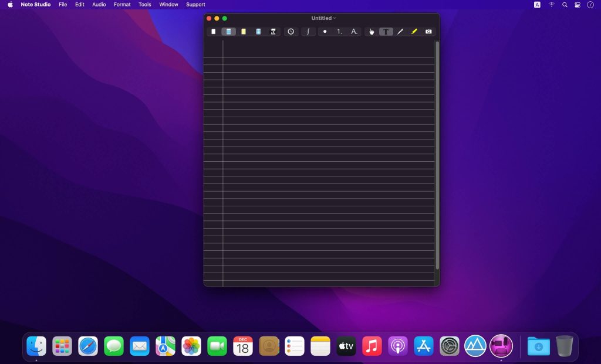
Task: Select the yellow legal pad paper style
Action: pos(243,32)
